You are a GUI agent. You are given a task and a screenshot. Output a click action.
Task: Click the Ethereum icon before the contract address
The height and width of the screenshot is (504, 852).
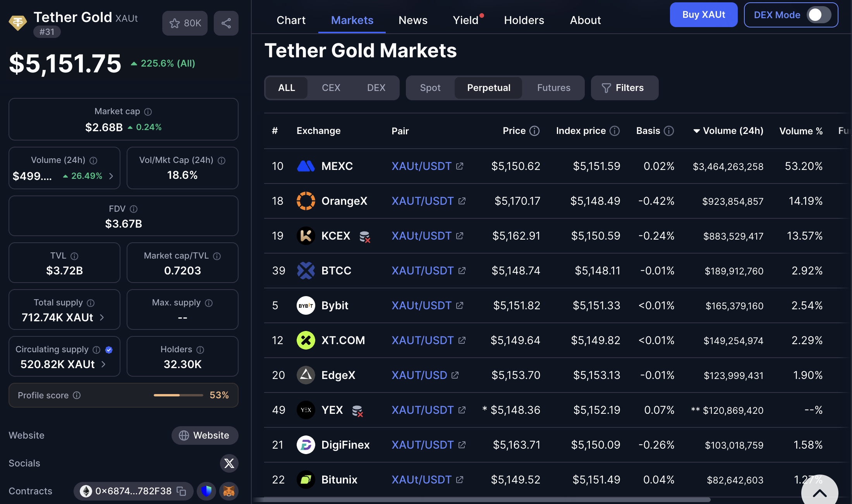[86, 491]
